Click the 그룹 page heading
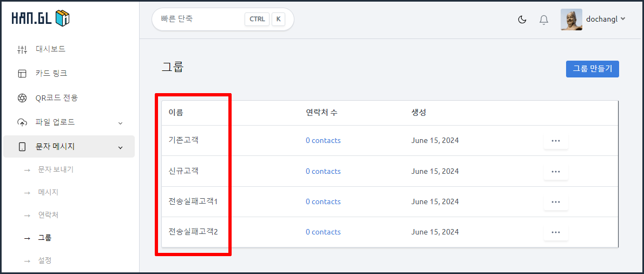The height and width of the screenshot is (274, 644). [x=173, y=67]
